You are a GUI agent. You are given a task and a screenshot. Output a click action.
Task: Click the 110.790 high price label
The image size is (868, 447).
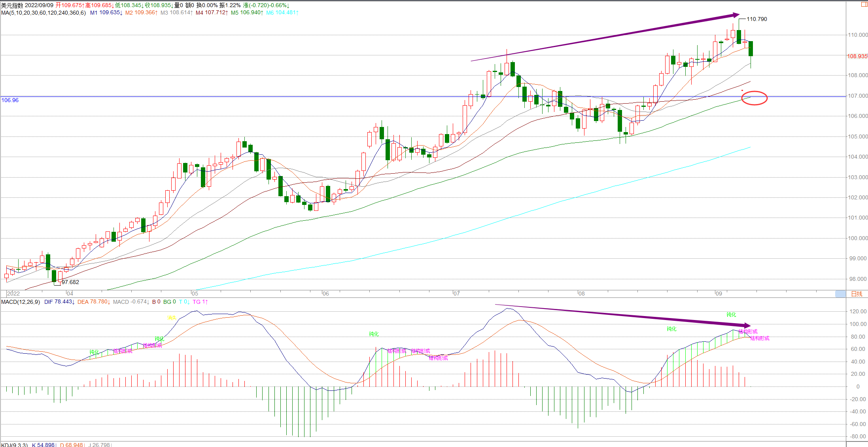tap(757, 19)
